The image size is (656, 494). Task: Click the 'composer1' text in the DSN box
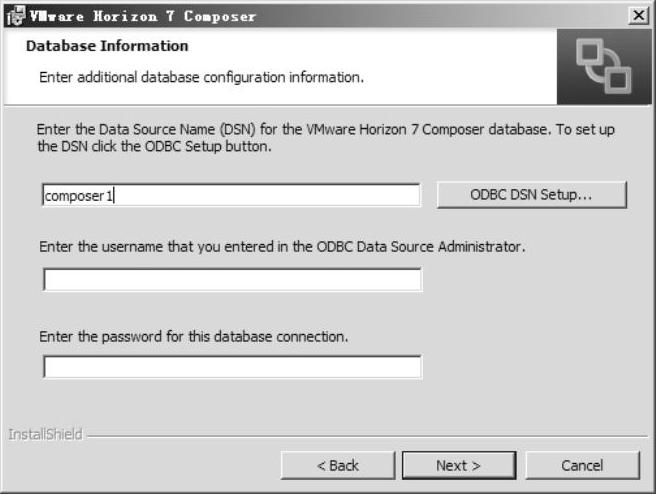pos(80,196)
